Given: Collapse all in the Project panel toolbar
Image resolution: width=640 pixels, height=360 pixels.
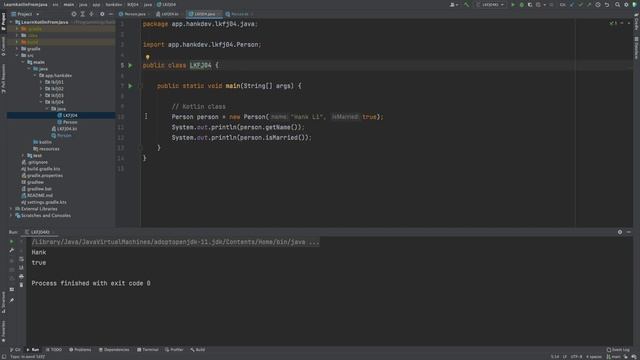Looking at the screenshot, I should coord(91,14).
